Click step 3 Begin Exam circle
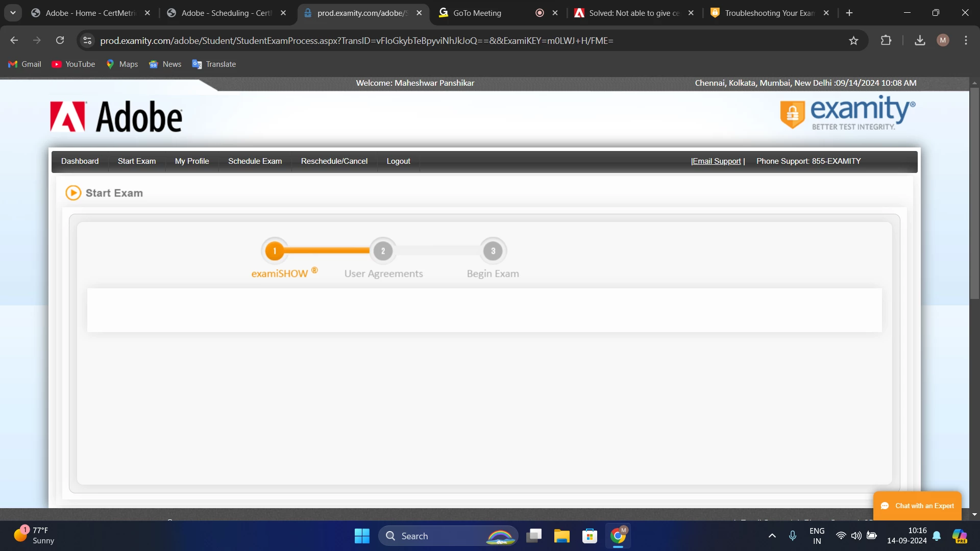Screen dimensions: 980x551 click(x=493, y=251)
